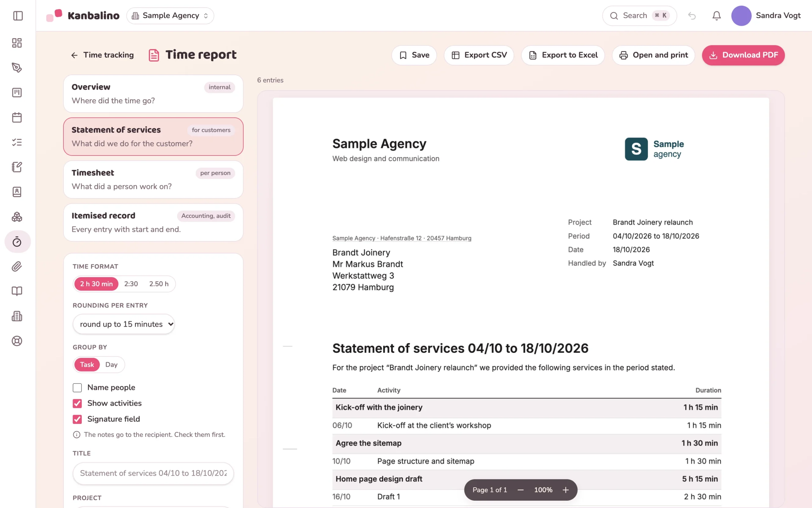Select the 2:30 time format
The image size is (812, 508).
[x=131, y=284]
